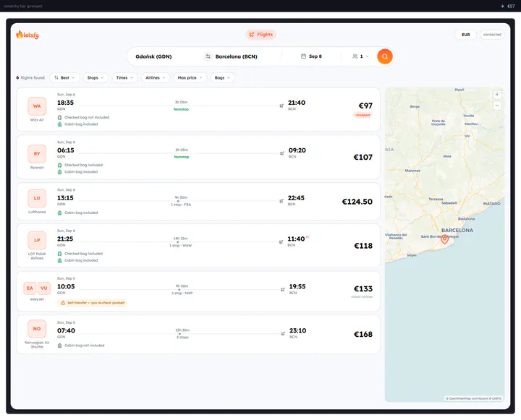Viewport: 521px width, 420px height.
Task: Open the Sep 8 date picker
Action: [x=311, y=56]
